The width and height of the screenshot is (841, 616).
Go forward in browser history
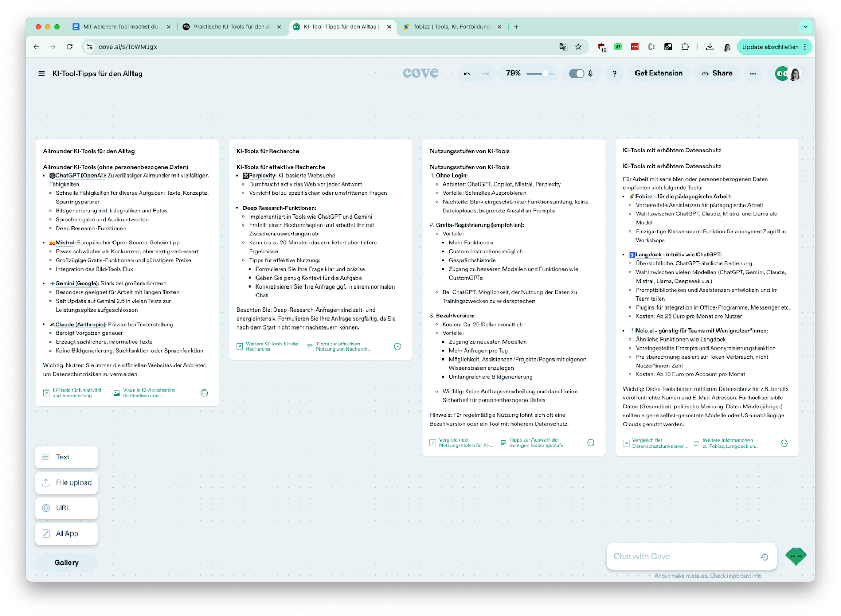point(53,47)
